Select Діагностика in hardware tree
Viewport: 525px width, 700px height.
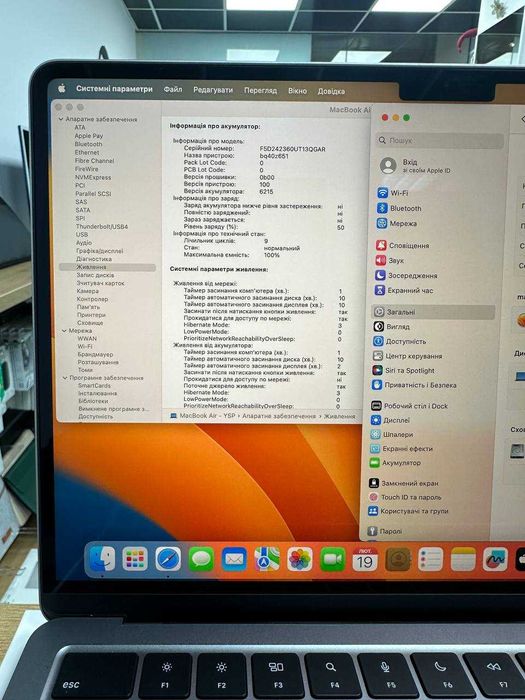pos(94,259)
